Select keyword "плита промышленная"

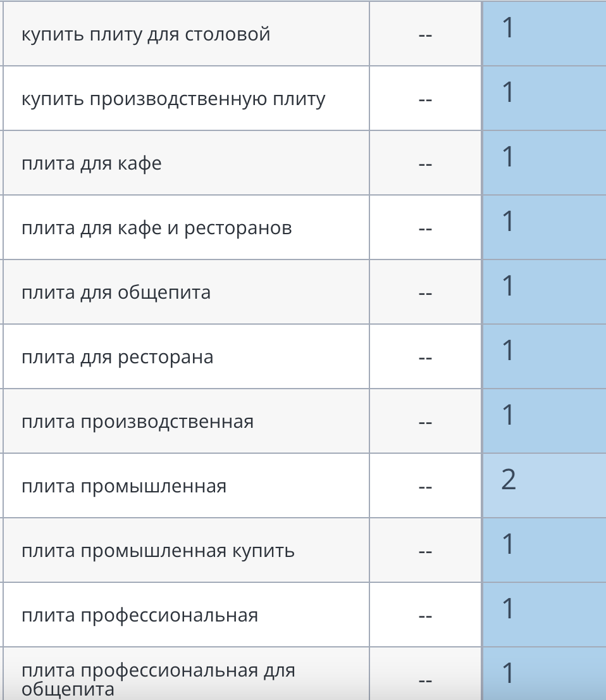coord(124,486)
